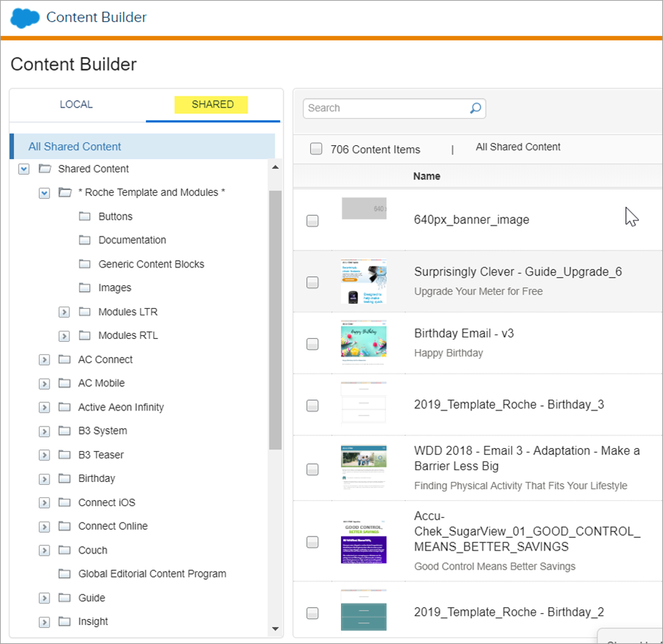Viewport: 663px width, 644px height.
Task: Open the Generic Content Blocks folder label
Action: click(x=151, y=265)
